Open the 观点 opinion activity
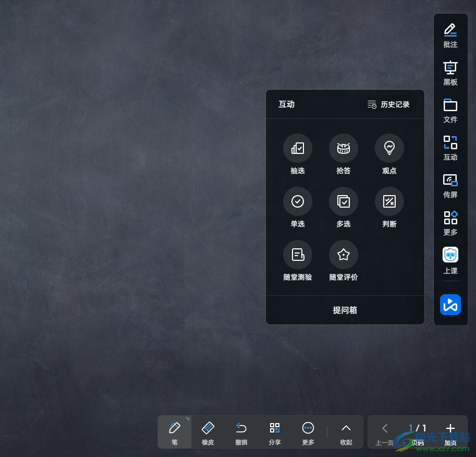This screenshot has height=457, width=476. point(389,149)
